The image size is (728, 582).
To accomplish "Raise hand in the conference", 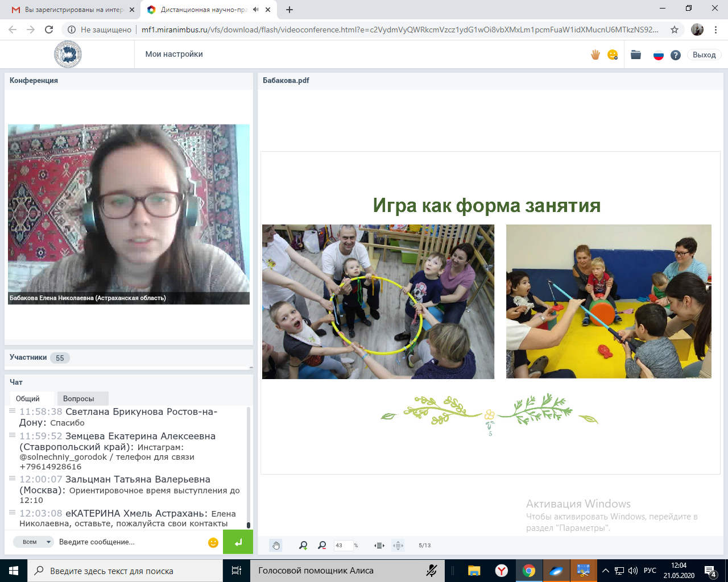I will tap(595, 55).
